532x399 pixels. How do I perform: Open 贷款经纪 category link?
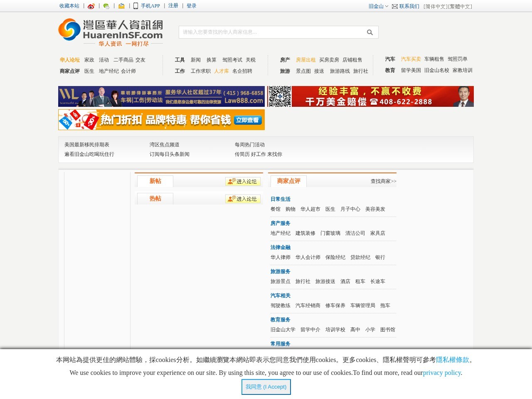tap(360, 257)
